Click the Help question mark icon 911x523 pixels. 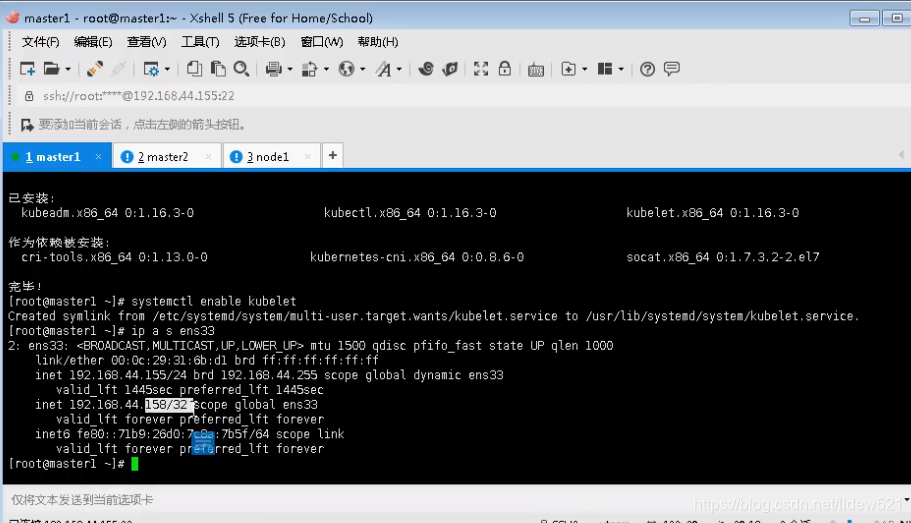pos(647,69)
